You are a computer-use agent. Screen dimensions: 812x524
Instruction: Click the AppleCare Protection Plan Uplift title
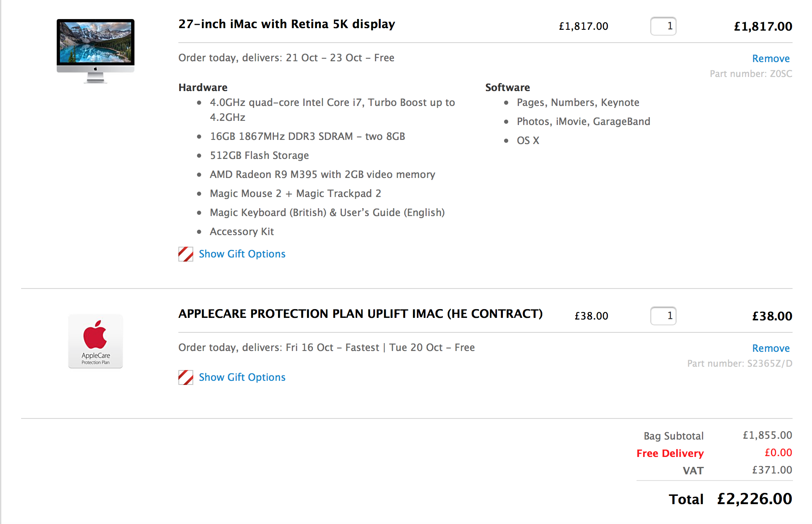[360, 314]
